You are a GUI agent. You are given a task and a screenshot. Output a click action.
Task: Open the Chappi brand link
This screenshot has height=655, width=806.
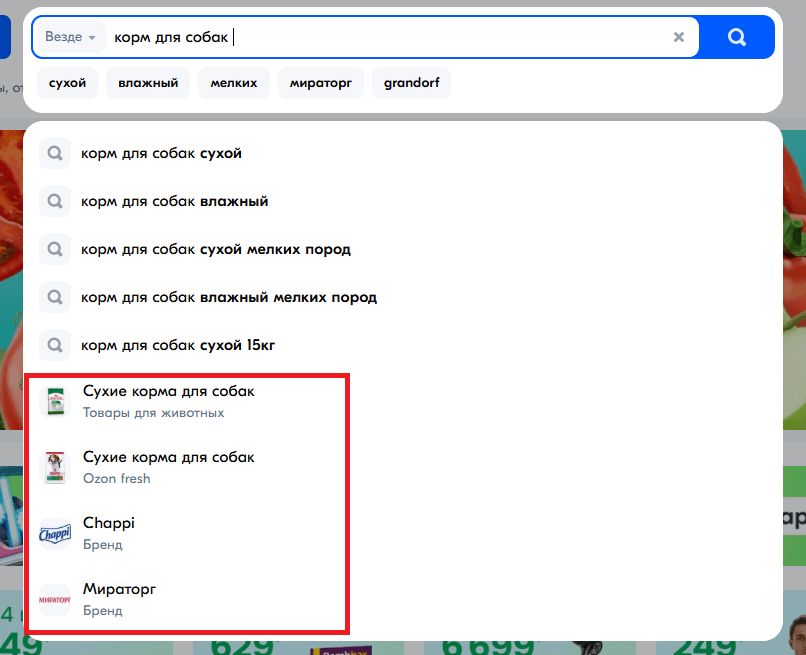(x=403, y=533)
